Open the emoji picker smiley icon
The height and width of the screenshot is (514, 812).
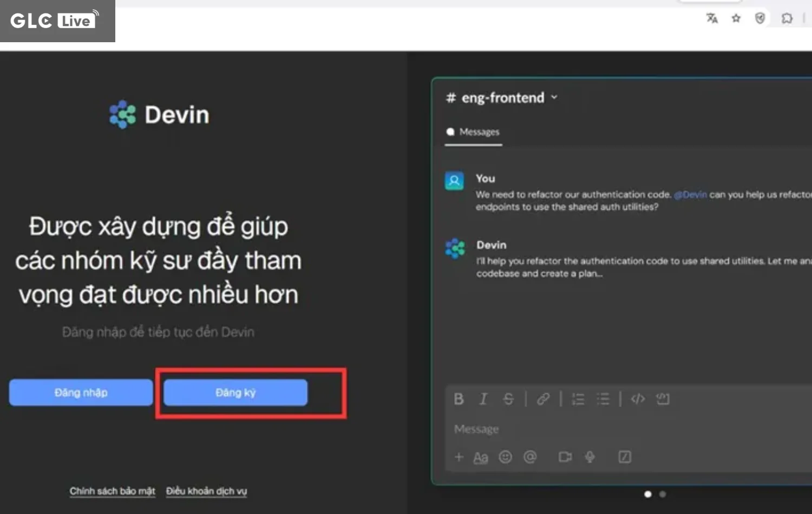505,457
